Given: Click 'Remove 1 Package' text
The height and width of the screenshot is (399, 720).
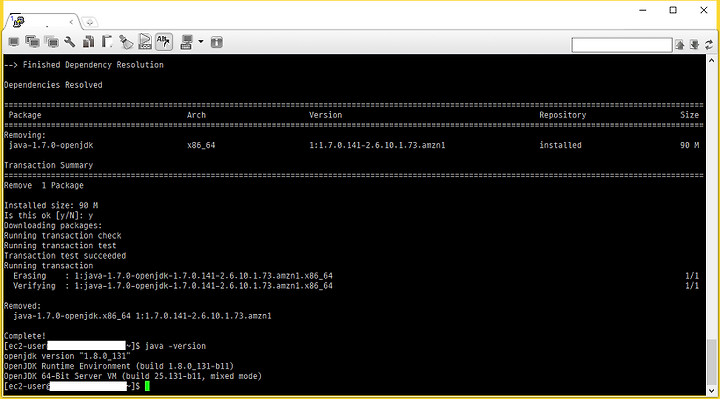Looking at the screenshot, I should click(44, 185).
